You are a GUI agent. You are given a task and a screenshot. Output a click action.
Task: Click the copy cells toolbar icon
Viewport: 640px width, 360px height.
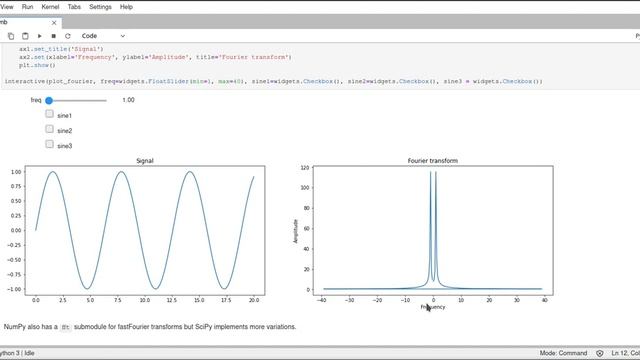pos(11,36)
